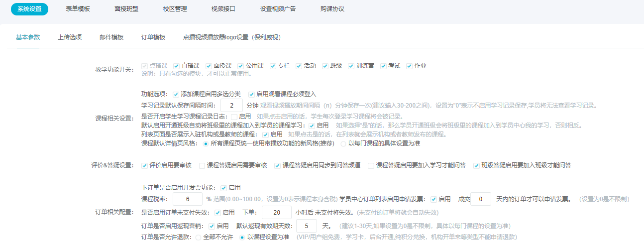Enable the 学习课程记录日志 启用 checkbox

234,117
